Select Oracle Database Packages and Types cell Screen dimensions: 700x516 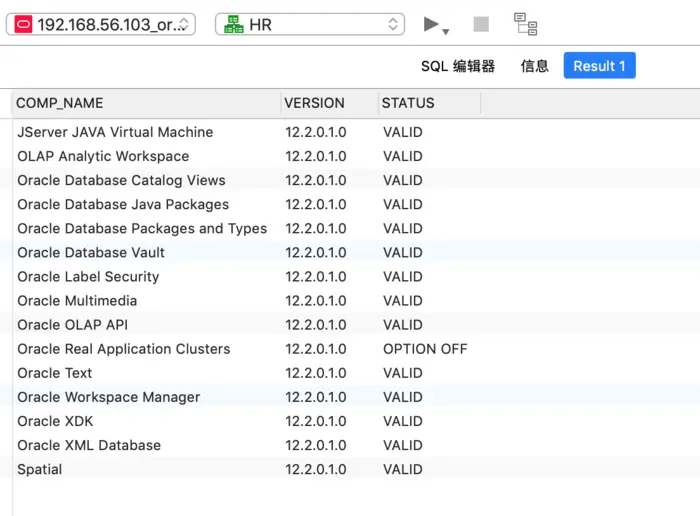click(x=142, y=229)
